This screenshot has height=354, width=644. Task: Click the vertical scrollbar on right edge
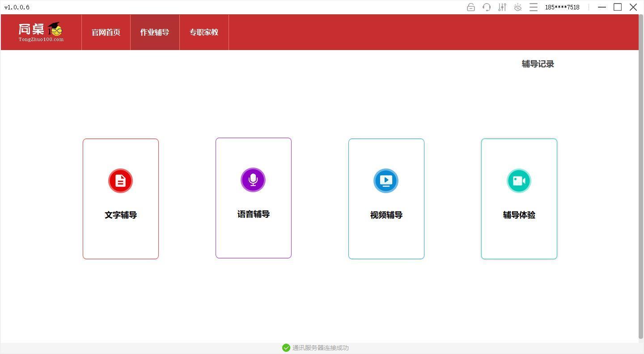[641, 177]
